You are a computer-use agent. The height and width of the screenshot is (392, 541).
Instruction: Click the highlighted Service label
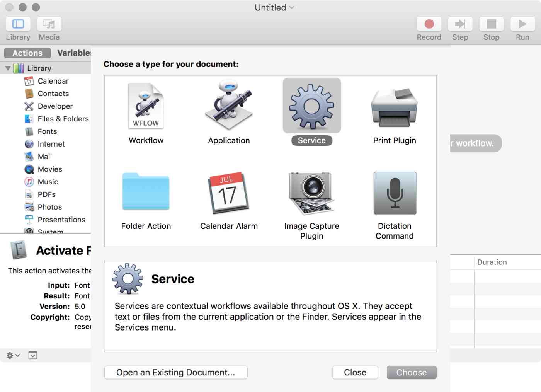(x=311, y=140)
